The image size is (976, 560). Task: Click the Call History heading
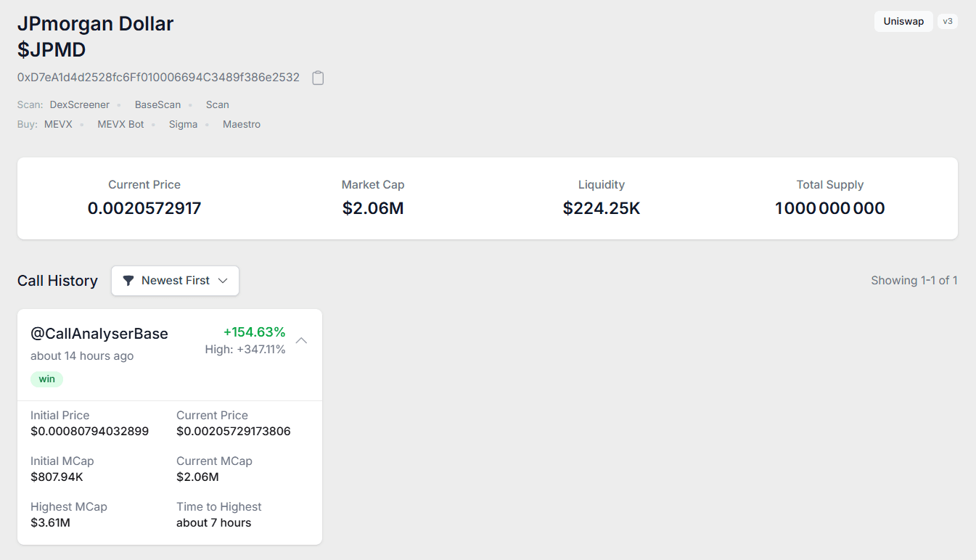tap(57, 281)
